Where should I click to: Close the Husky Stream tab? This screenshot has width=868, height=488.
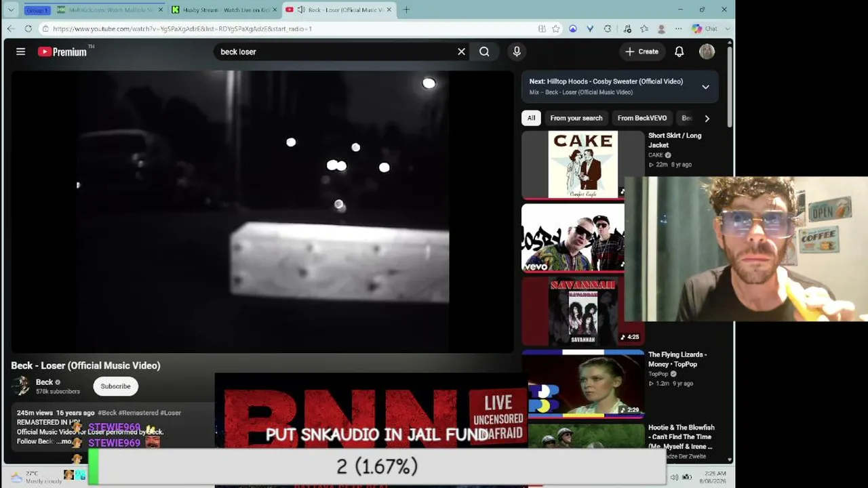pyautogui.click(x=274, y=9)
